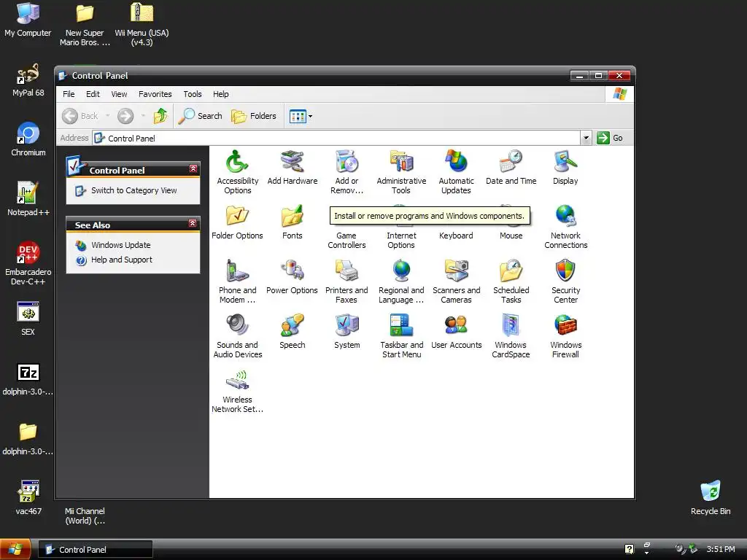Image resolution: width=747 pixels, height=560 pixels.
Task: Collapse the See Also pane section
Action: (x=193, y=223)
